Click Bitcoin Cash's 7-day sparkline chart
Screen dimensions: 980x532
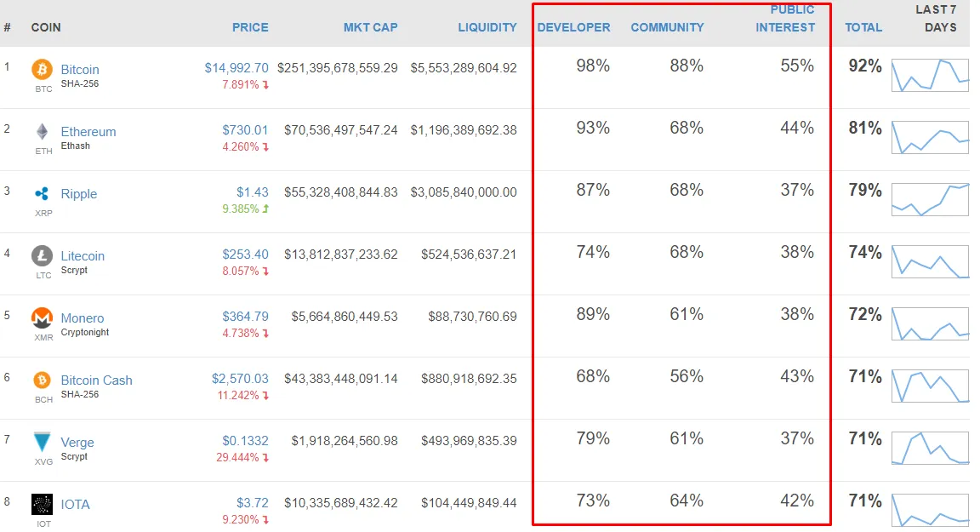click(930, 386)
